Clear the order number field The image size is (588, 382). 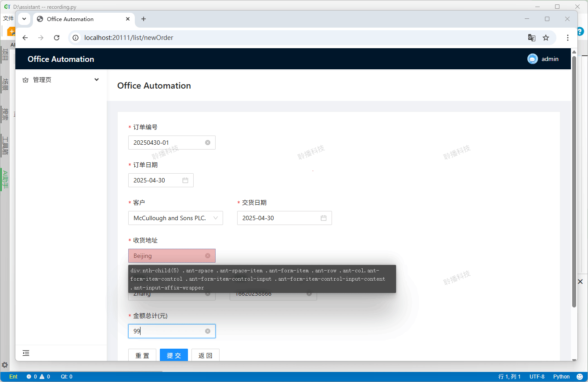tap(208, 143)
